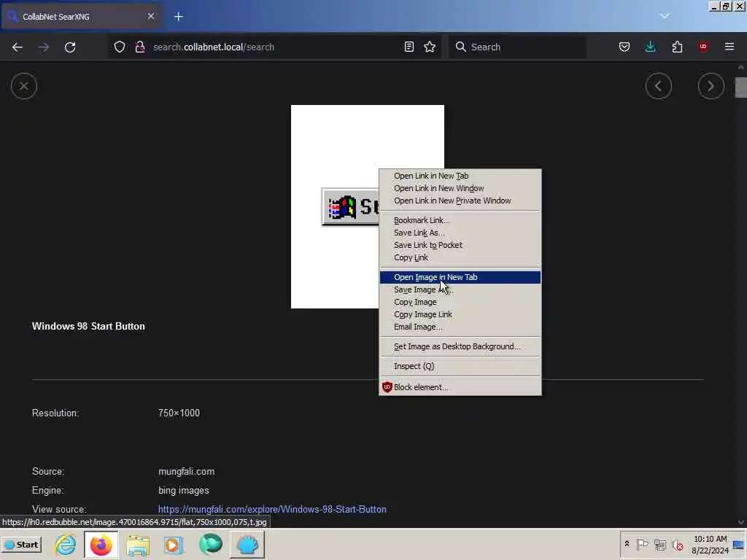This screenshot has width=747, height=560.
Task: Click the browser Search input box
Action: tap(517, 47)
